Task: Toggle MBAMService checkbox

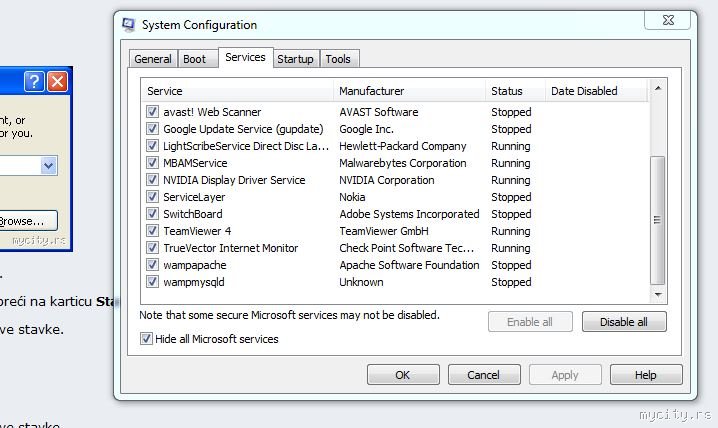Action: (152, 163)
